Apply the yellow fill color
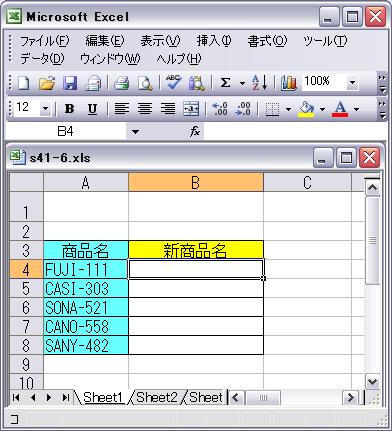 (x=306, y=109)
